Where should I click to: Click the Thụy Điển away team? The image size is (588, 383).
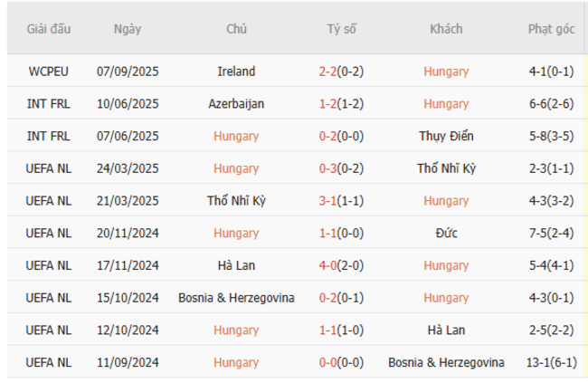(x=446, y=137)
